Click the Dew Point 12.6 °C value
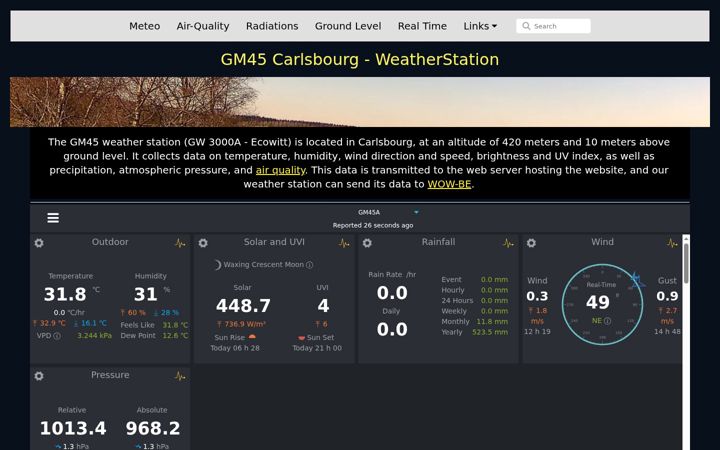This screenshot has width=720, height=450. click(175, 336)
